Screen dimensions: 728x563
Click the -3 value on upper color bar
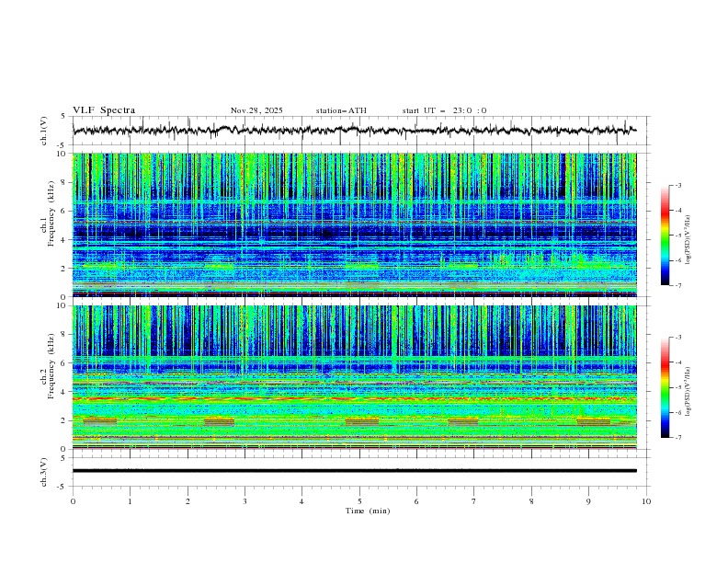click(x=678, y=186)
